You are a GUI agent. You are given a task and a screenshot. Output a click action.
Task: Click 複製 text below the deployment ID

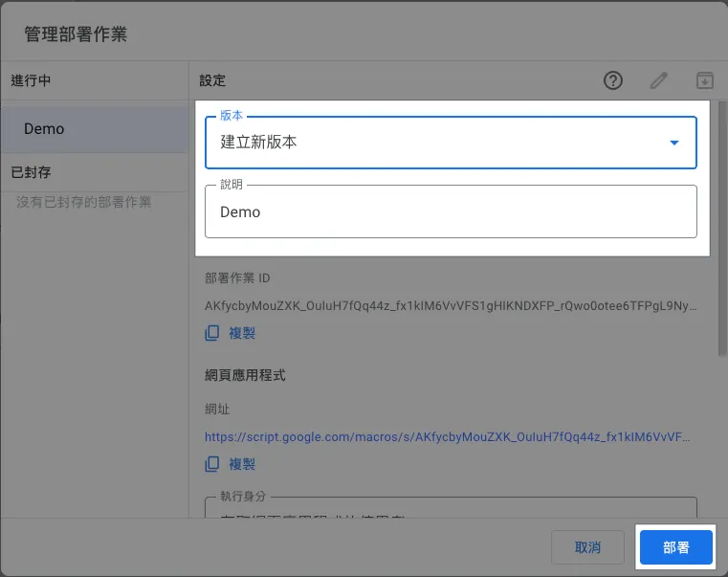tap(242, 334)
